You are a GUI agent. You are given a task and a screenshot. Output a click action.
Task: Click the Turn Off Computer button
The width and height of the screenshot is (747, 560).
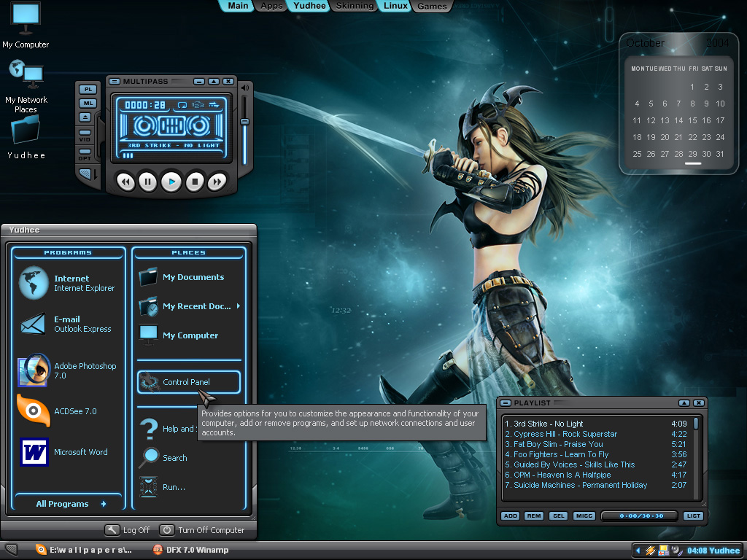coord(203,530)
